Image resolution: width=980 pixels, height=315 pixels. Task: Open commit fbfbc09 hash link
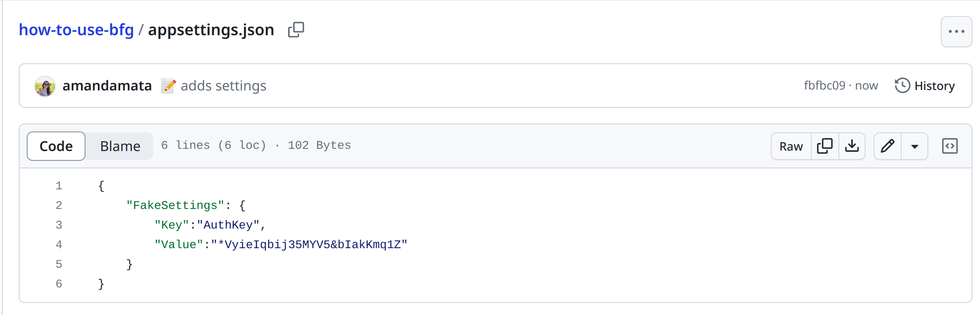(824, 86)
